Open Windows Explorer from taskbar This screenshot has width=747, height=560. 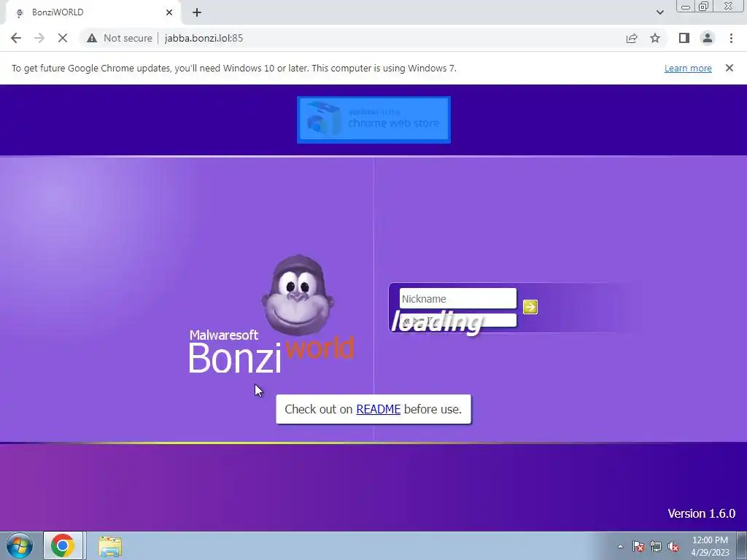click(110, 545)
